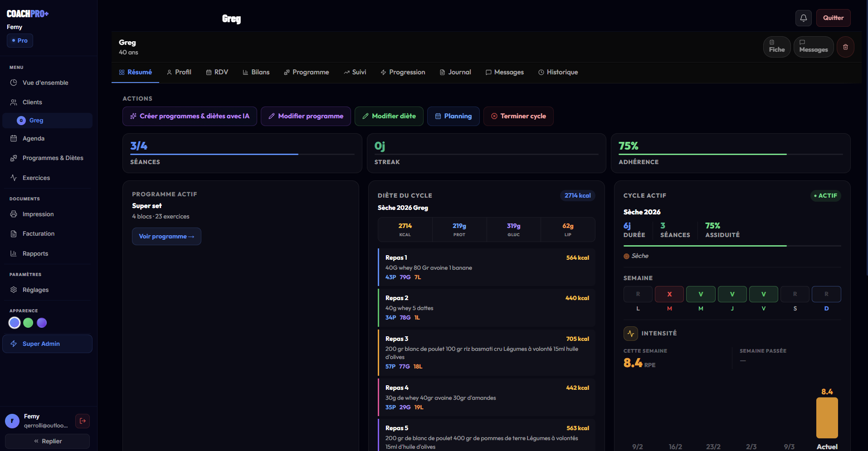Image resolution: width=868 pixels, height=451 pixels.
Task: Open the Fiche client sheet button
Action: [x=777, y=47]
